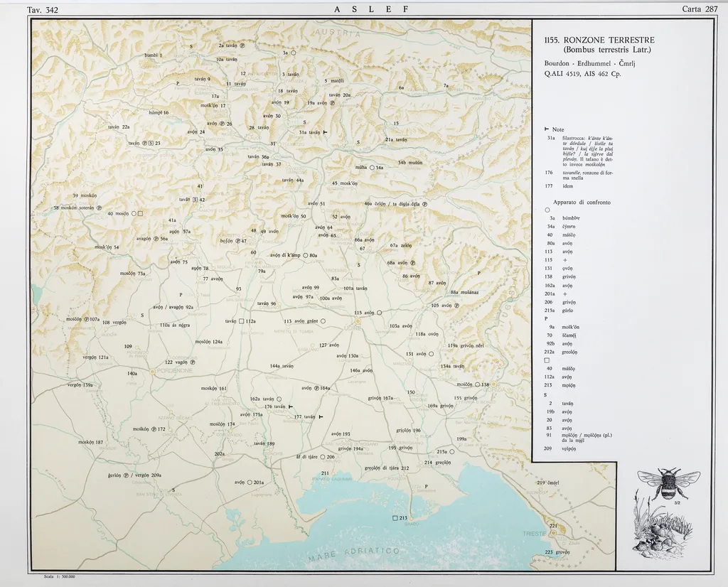Click the circle symbol under Apparato di confronto
Image resolution: width=728 pixels, height=587 pixels.
(547, 210)
